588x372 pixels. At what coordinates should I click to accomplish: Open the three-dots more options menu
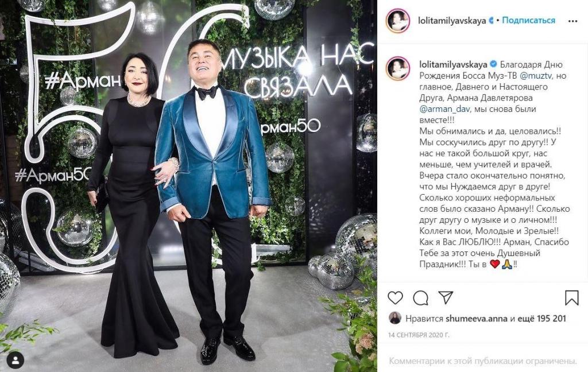pyautogui.click(x=572, y=21)
